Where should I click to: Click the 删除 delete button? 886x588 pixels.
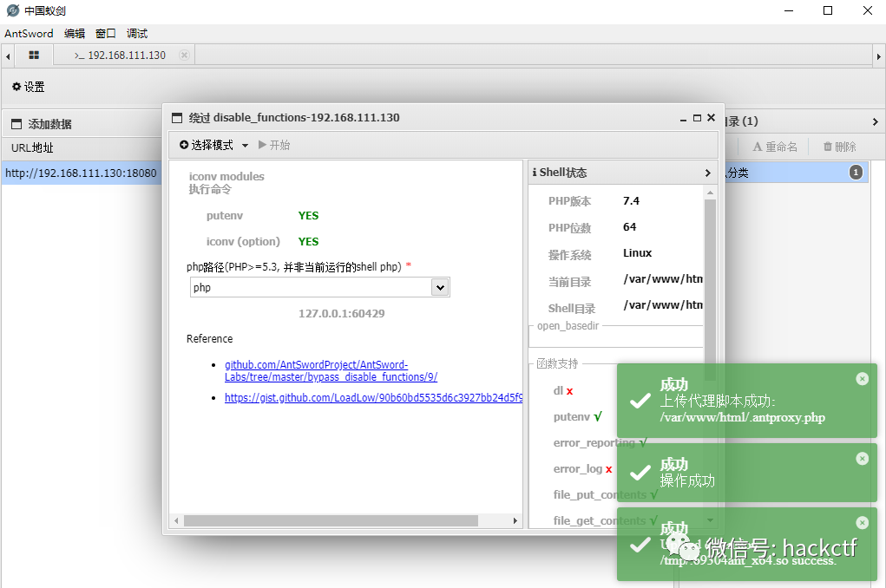click(840, 147)
